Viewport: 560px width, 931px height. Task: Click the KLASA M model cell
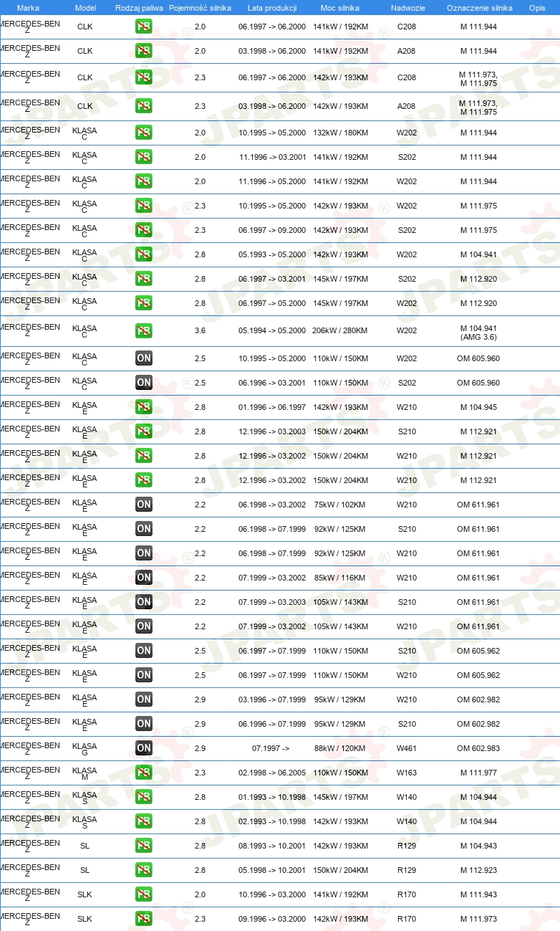85,774
